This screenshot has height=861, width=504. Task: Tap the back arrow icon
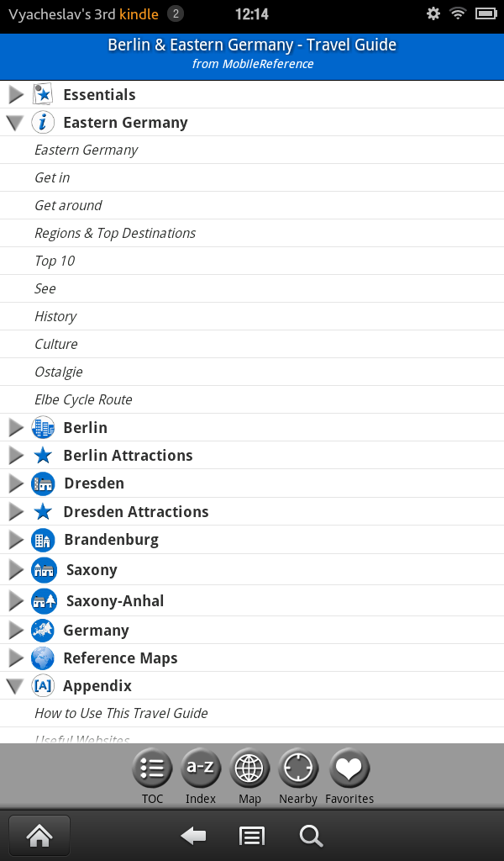193,836
